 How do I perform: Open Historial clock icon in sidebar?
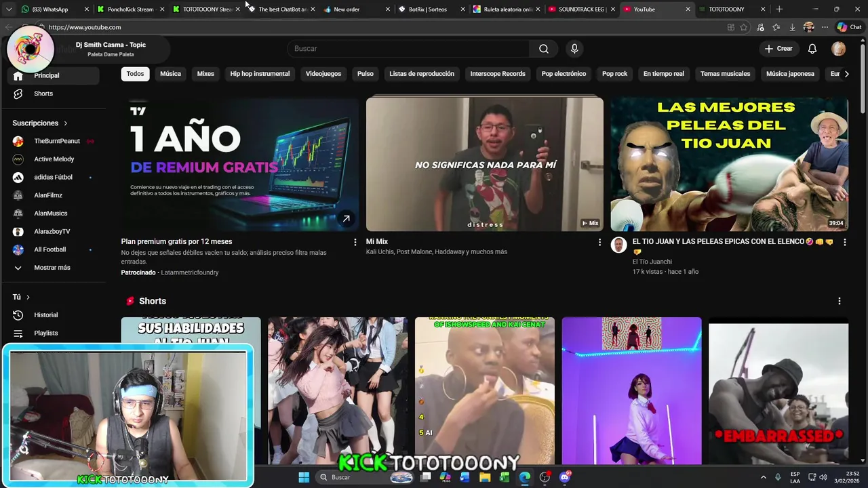(18, 315)
